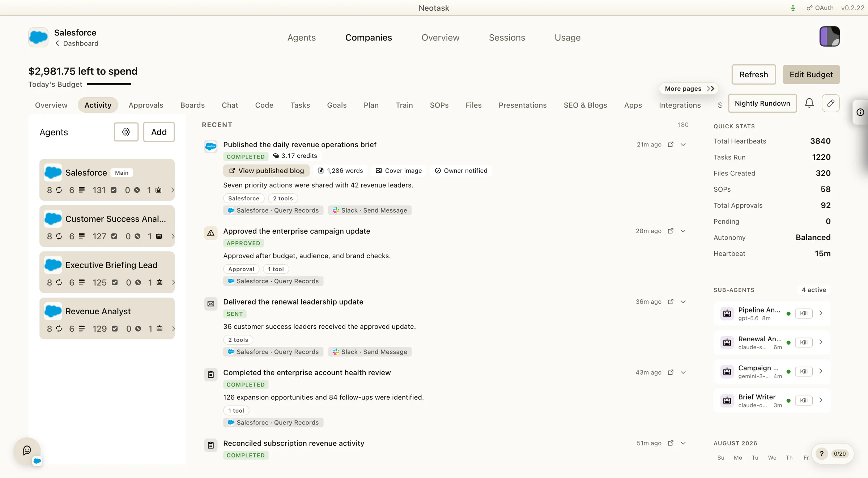Open the account health review externally

pos(671,372)
